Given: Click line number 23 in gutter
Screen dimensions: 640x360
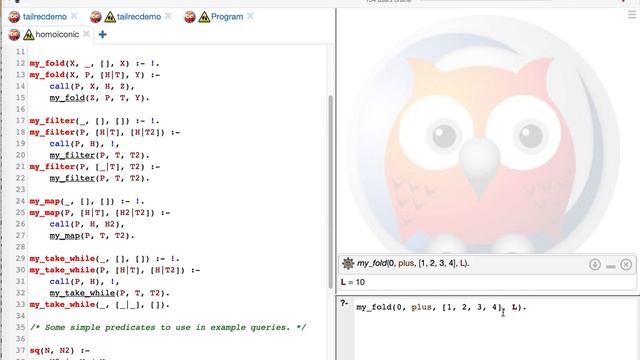Looking at the screenshot, I should coord(20,189).
